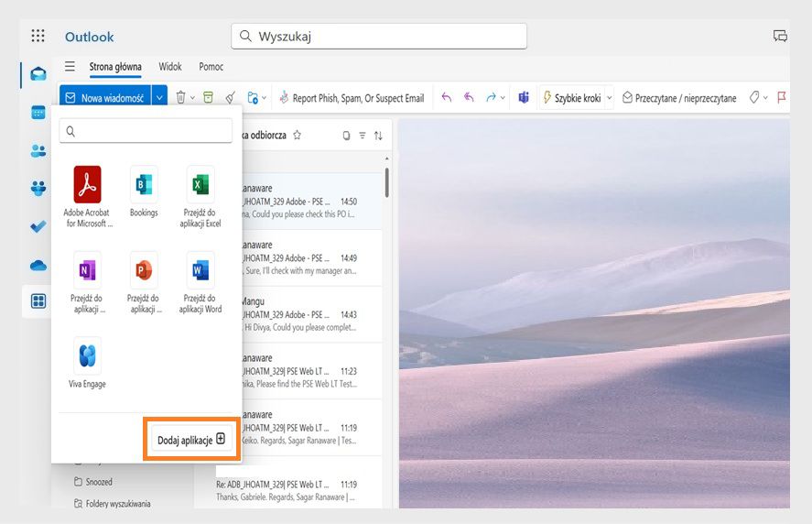Toggle the More apps sidebar icon
The height and width of the screenshot is (524, 812).
[38, 301]
